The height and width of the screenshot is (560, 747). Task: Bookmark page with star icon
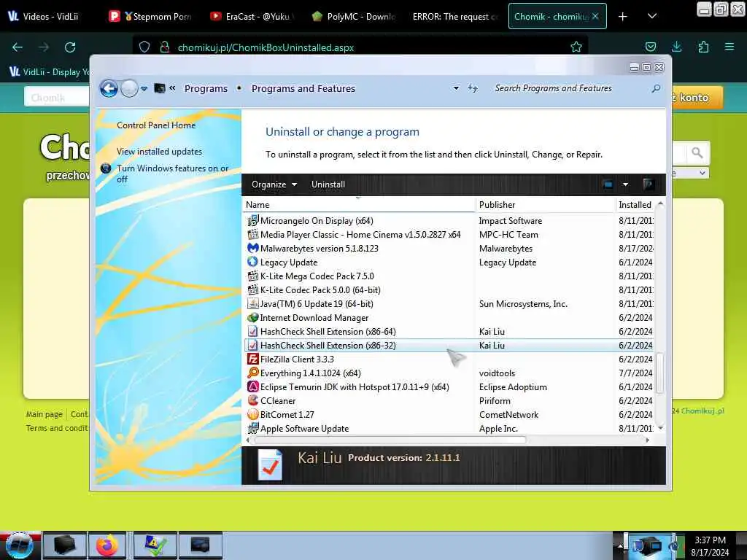pyautogui.click(x=576, y=47)
